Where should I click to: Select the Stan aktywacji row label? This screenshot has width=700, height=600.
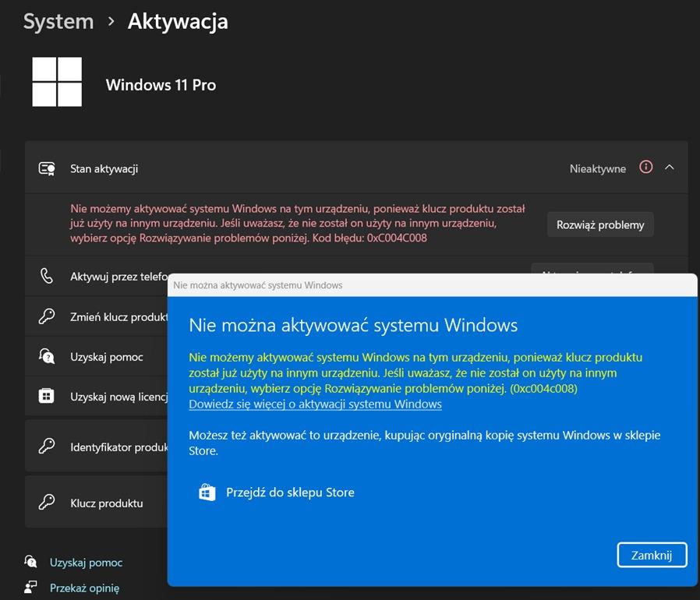104,169
